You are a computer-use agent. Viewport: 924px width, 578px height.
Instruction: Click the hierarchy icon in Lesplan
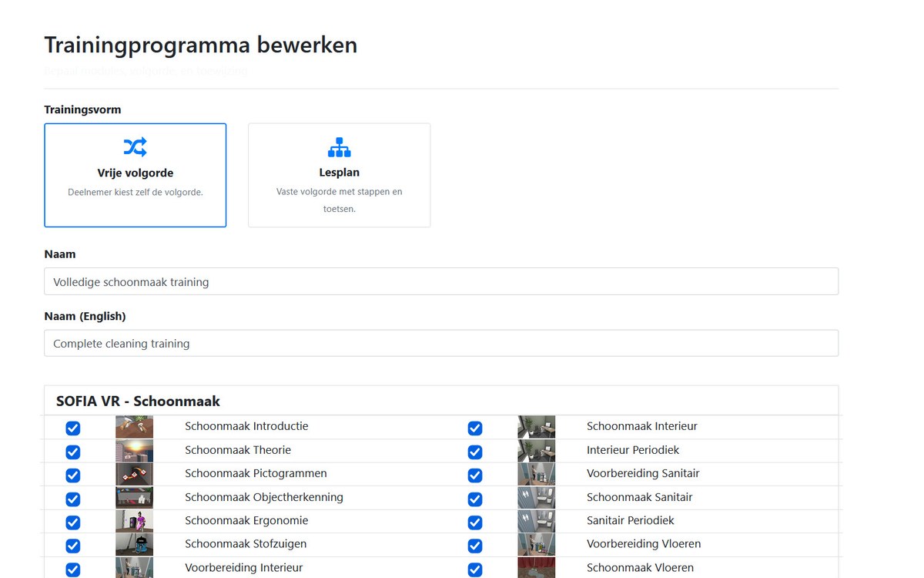pos(340,147)
